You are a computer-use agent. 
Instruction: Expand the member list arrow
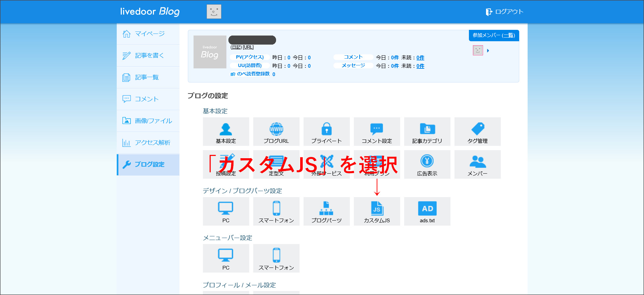(x=488, y=51)
